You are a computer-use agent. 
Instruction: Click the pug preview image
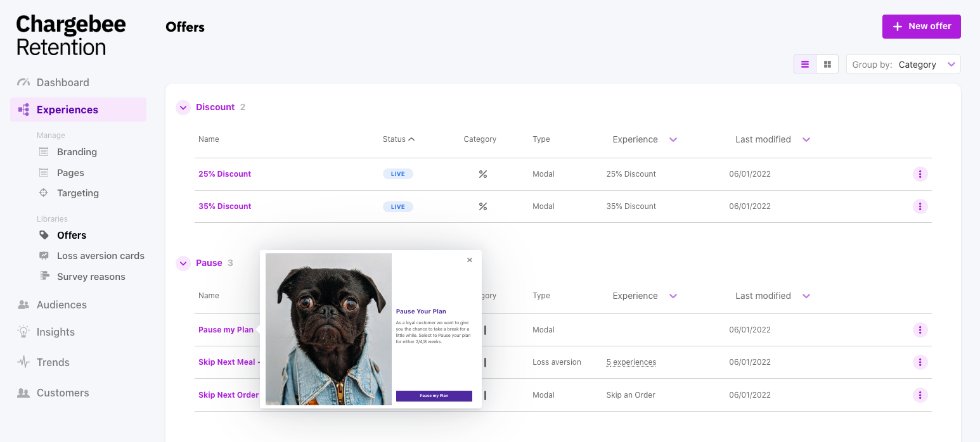328,329
